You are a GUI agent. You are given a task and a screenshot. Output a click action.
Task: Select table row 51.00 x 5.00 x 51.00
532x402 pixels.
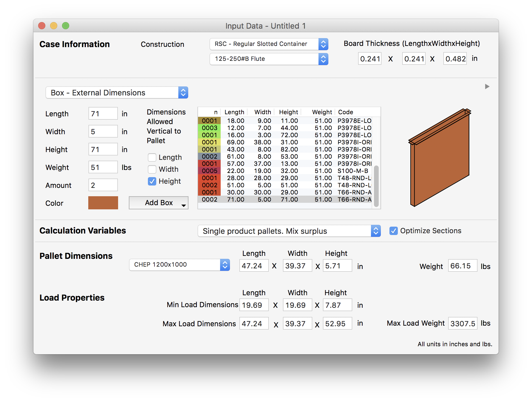pos(285,185)
